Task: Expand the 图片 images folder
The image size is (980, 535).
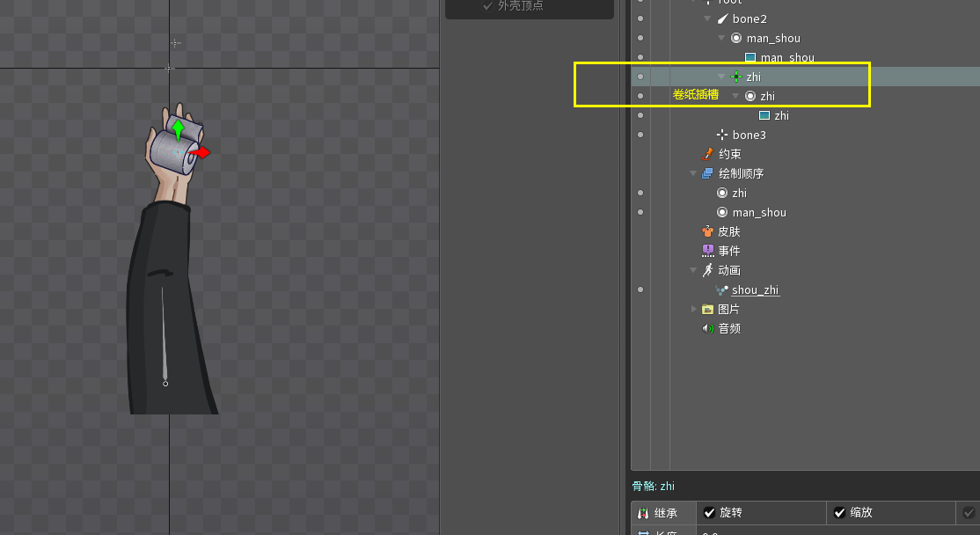Action: [x=694, y=309]
